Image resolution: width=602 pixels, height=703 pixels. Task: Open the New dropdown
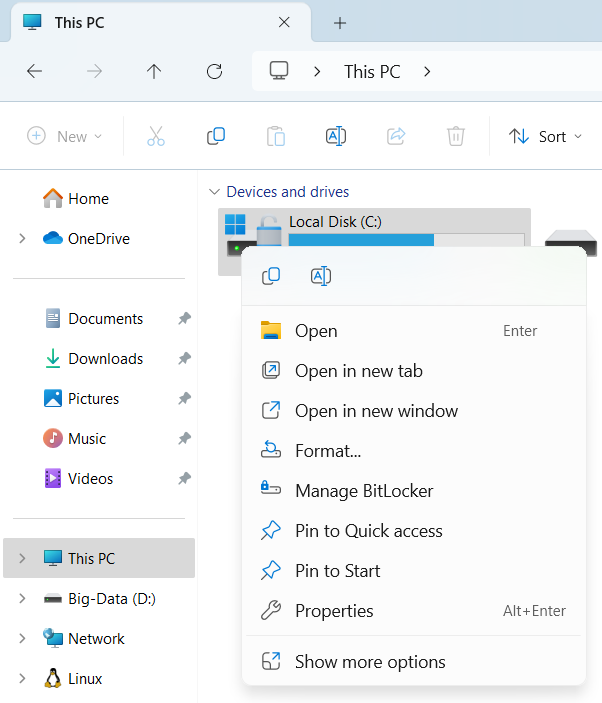pos(65,136)
